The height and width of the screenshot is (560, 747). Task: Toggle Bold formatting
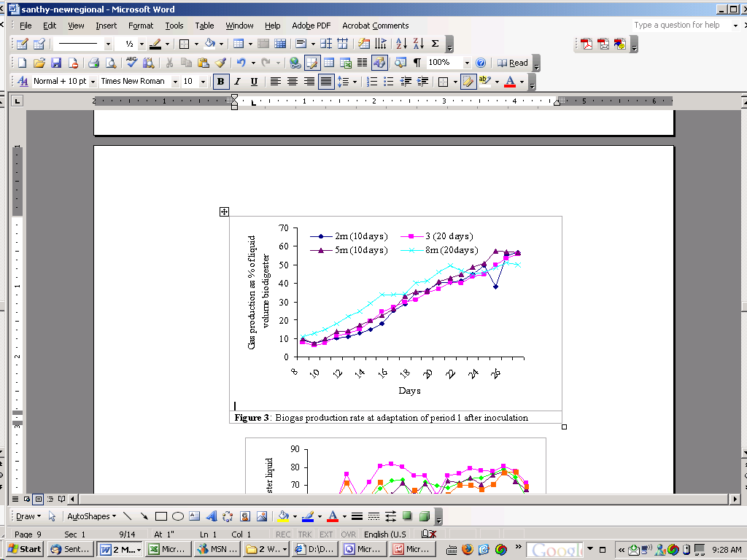point(220,82)
